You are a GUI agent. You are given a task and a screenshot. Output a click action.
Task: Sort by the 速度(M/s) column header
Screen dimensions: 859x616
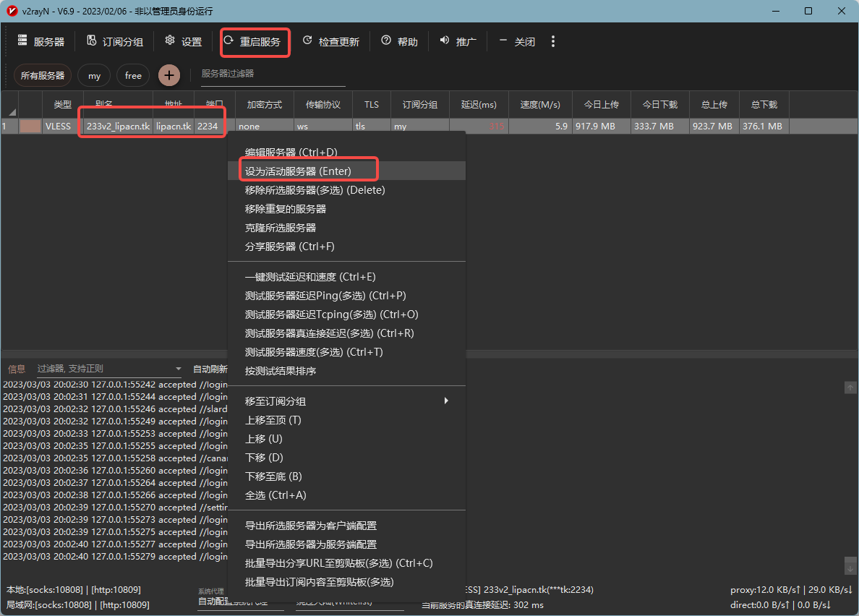(540, 105)
